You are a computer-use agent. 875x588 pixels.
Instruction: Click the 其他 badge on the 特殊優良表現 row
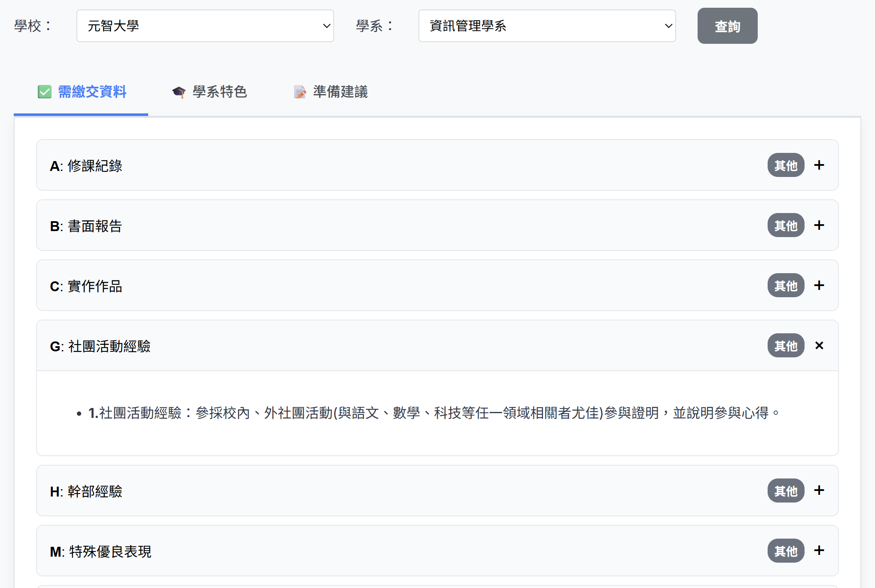[785, 551]
